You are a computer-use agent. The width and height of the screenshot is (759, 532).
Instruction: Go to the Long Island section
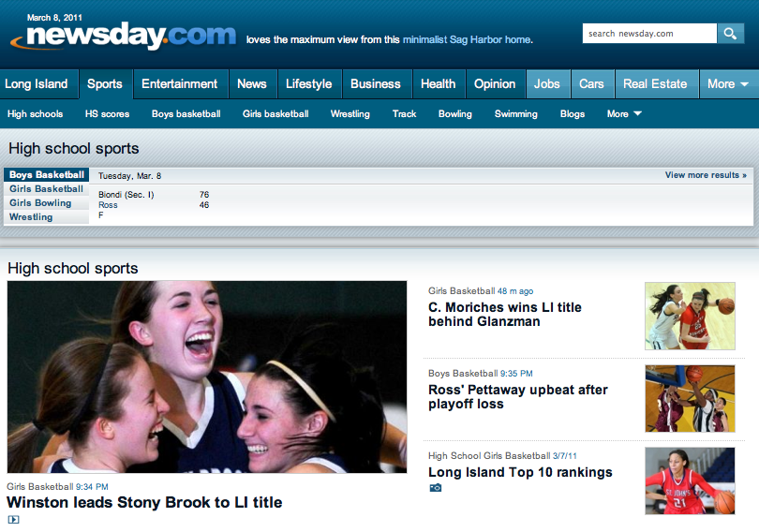[x=37, y=83]
